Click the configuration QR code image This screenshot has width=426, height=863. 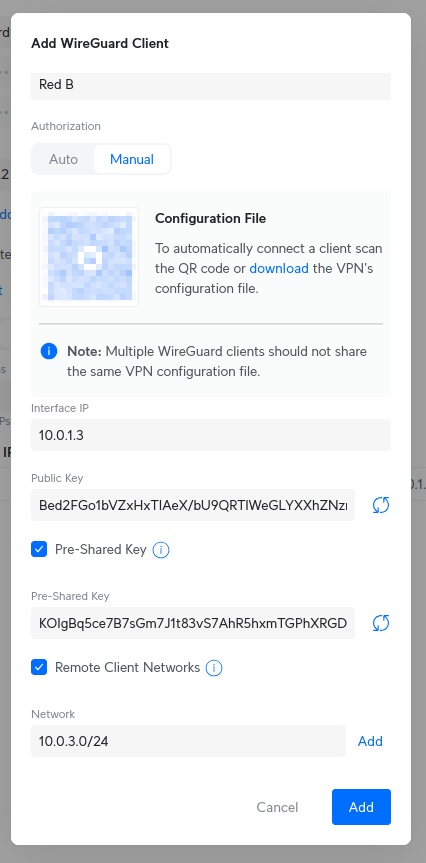(x=89, y=257)
